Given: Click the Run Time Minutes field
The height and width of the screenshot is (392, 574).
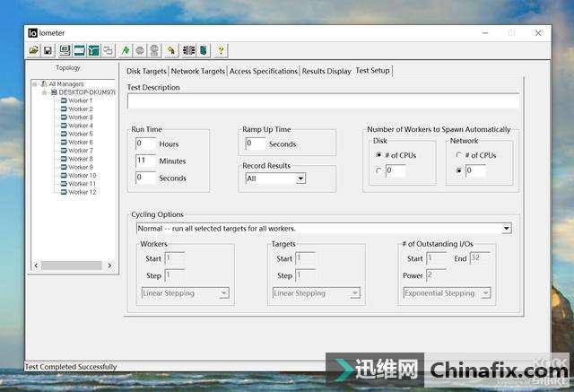Looking at the screenshot, I should pos(145,161).
